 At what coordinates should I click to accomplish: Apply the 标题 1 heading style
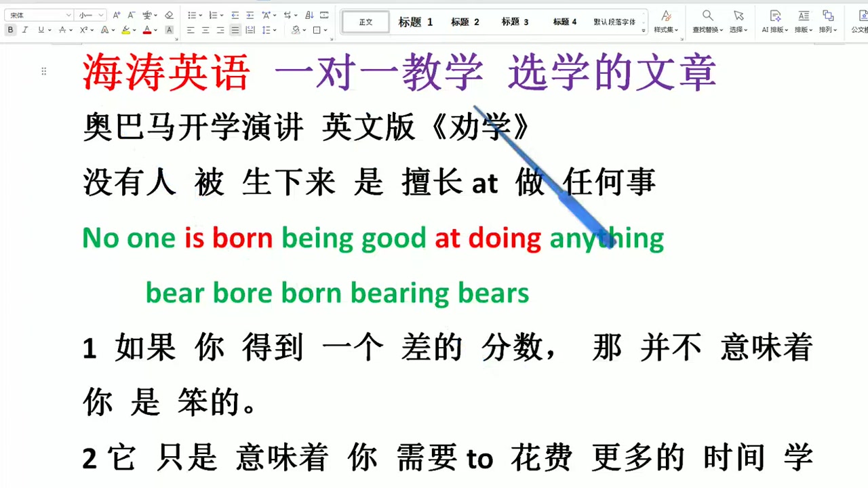(x=416, y=22)
